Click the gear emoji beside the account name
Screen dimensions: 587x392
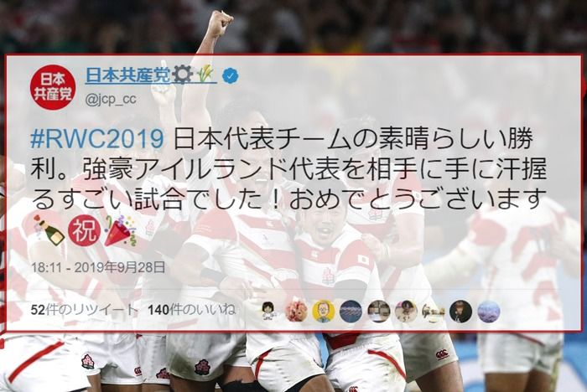(x=183, y=74)
